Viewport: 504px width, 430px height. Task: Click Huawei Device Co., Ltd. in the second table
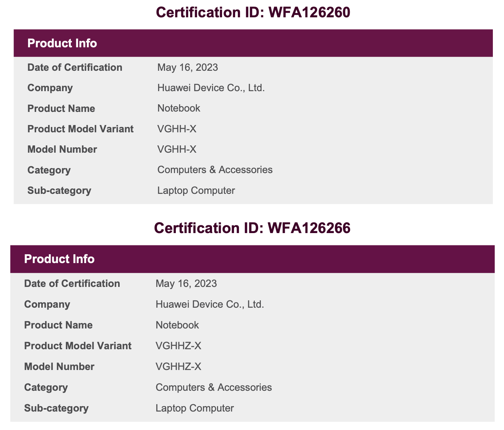coord(210,305)
